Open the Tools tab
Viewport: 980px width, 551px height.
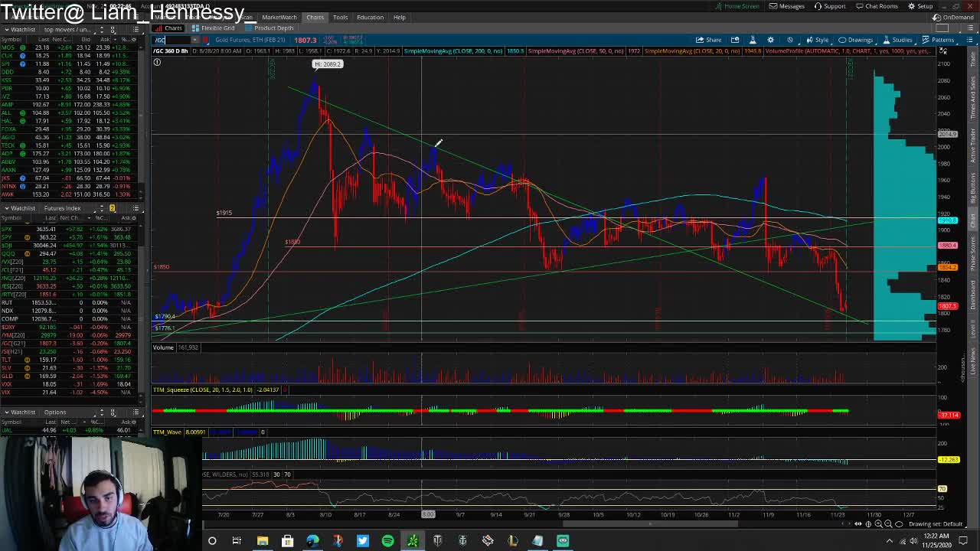(x=340, y=17)
